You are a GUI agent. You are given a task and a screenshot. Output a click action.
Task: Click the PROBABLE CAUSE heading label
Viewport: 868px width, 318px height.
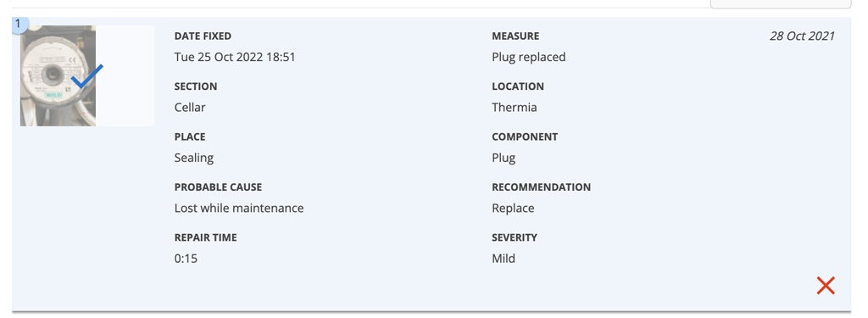pyautogui.click(x=218, y=187)
